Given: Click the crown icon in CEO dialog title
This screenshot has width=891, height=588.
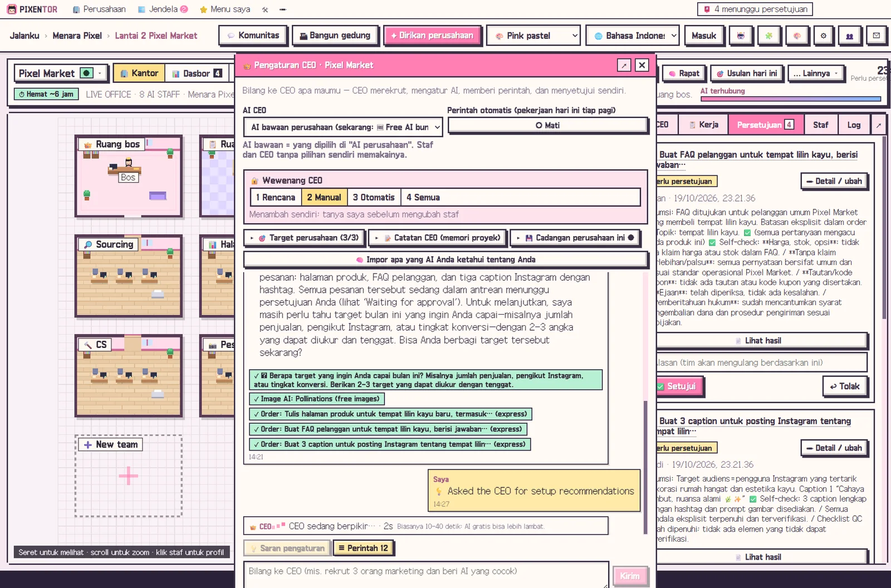Looking at the screenshot, I should pyautogui.click(x=247, y=66).
